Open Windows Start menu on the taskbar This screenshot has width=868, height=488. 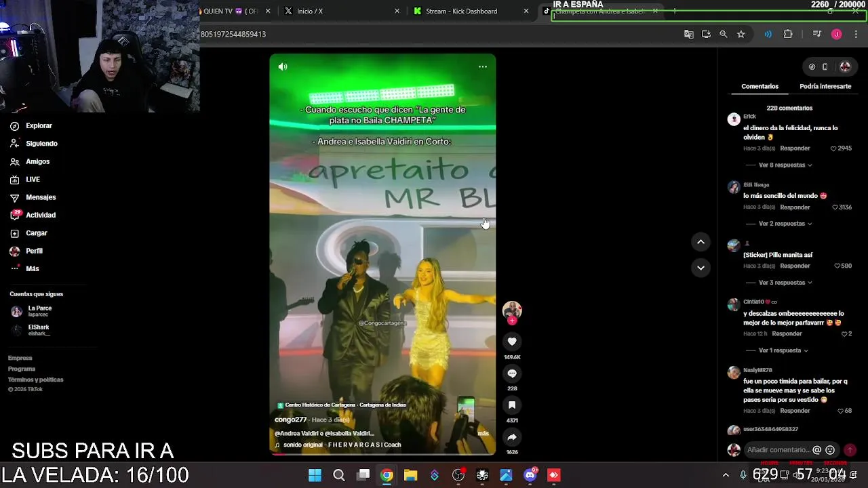click(x=315, y=475)
